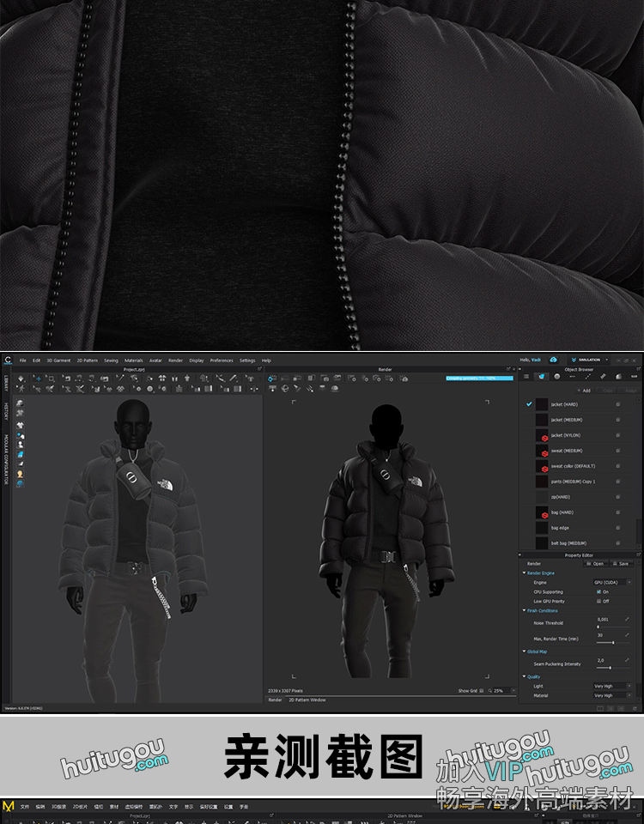Collapse the Finish Conditions section
The width and height of the screenshot is (644, 824).
tap(525, 610)
